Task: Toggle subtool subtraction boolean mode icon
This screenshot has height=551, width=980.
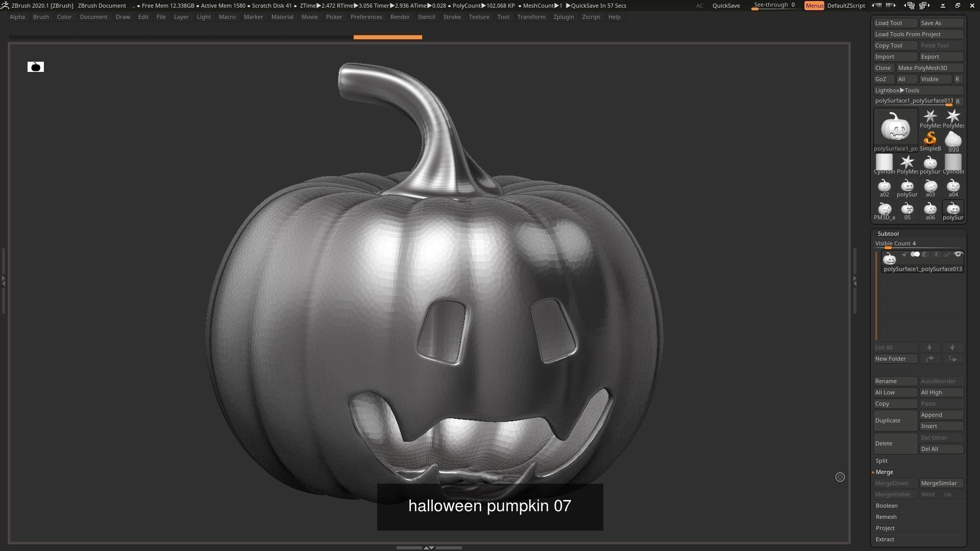Action: click(x=926, y=254)
